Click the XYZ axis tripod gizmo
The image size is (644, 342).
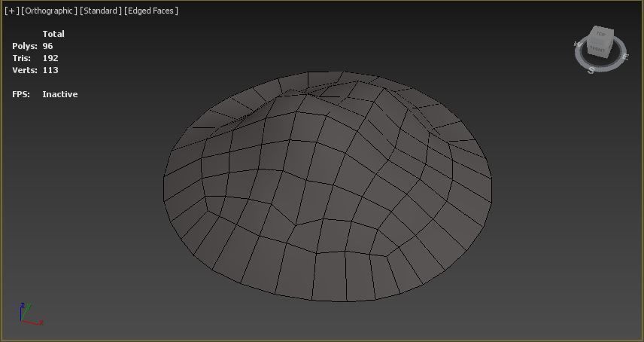(28, 315)
